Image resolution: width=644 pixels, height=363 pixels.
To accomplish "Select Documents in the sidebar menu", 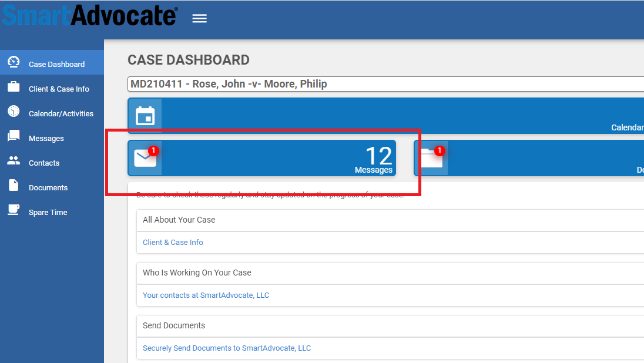I will pyautogui.click(x=52, y=186).
